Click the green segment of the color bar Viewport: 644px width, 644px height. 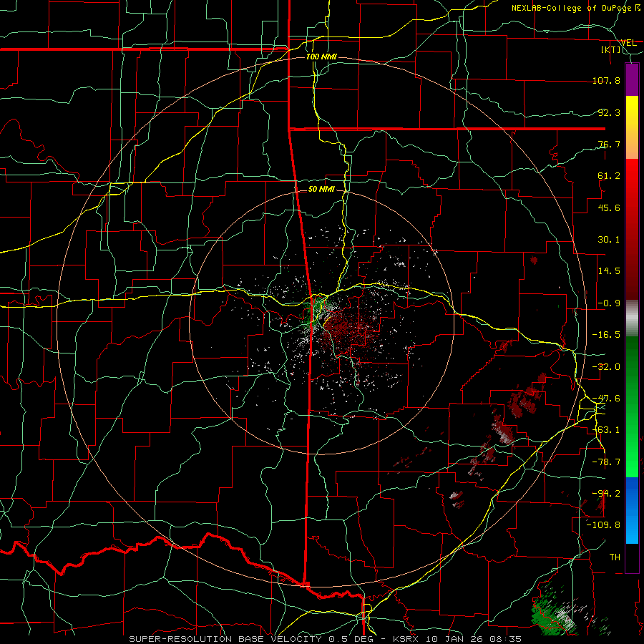(632, 406)
